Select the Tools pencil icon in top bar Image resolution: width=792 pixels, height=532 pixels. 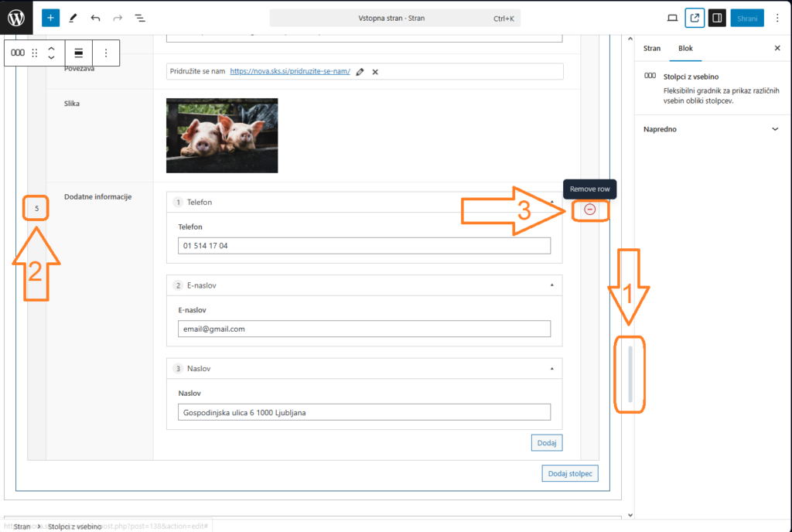[73, 18]
